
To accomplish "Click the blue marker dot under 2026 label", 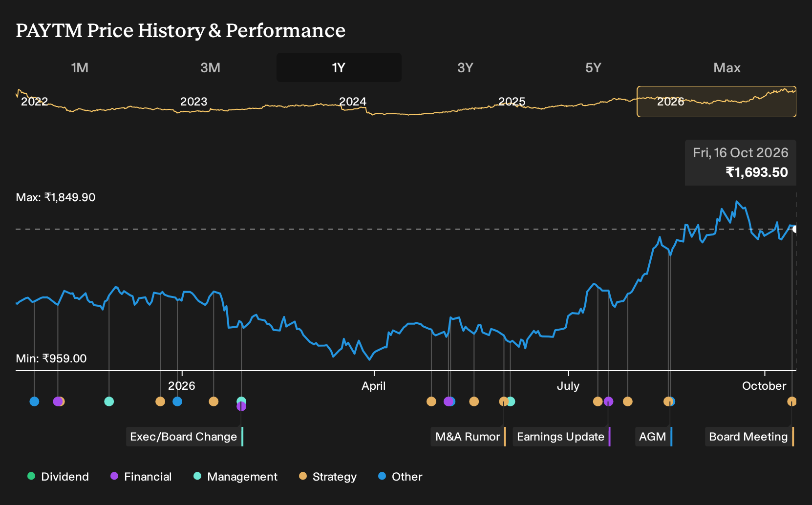I will point(177,401).
